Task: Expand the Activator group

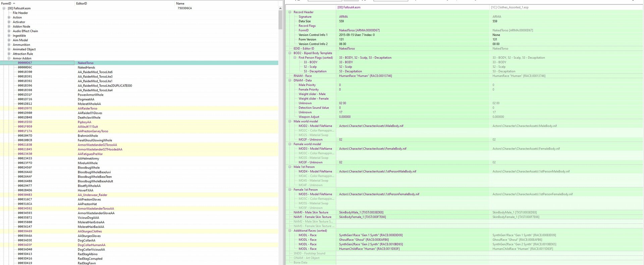Action: tap(9, 22)
